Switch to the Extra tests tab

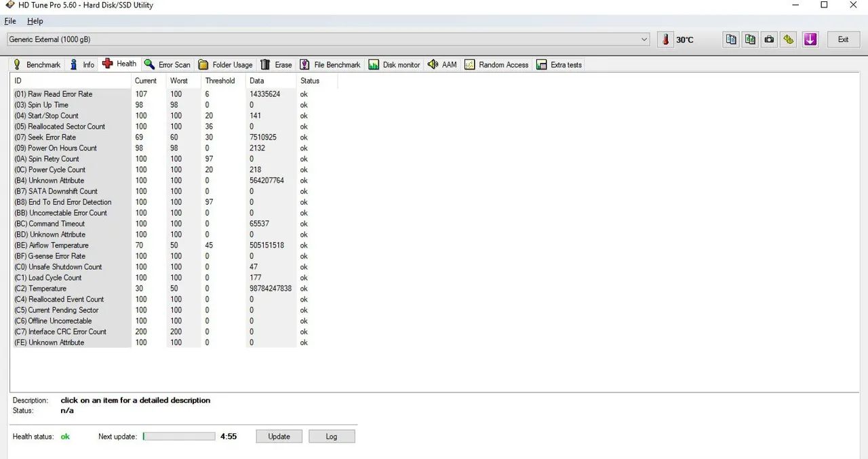[x=559, y=64]
